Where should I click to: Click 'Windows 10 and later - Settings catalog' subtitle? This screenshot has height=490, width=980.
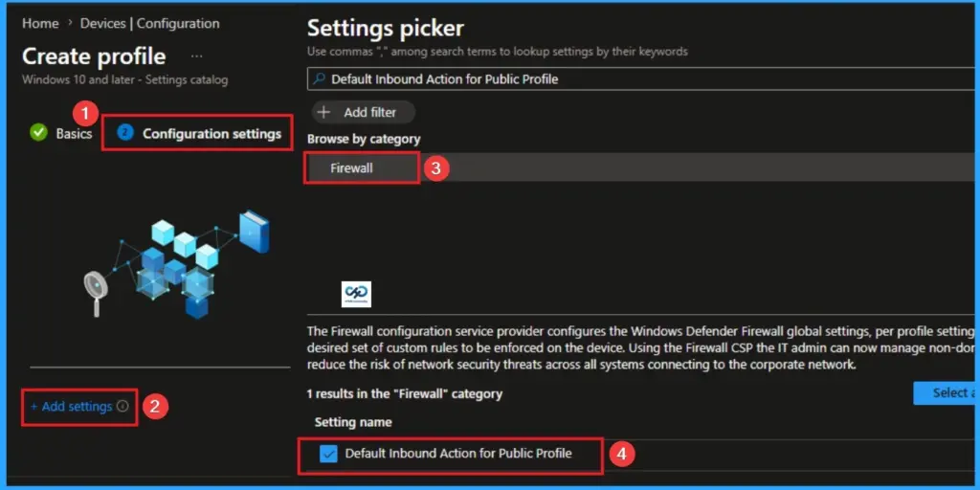(x=125, y=80)
